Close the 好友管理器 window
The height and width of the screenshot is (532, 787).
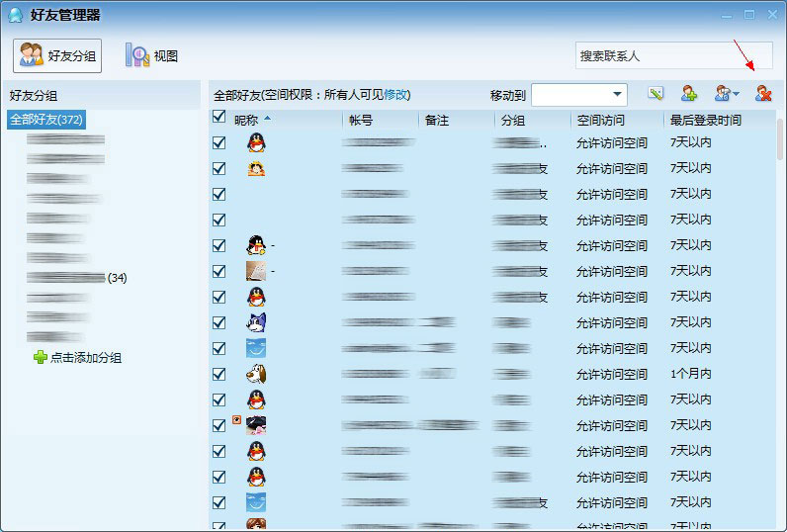click(772, 15)
